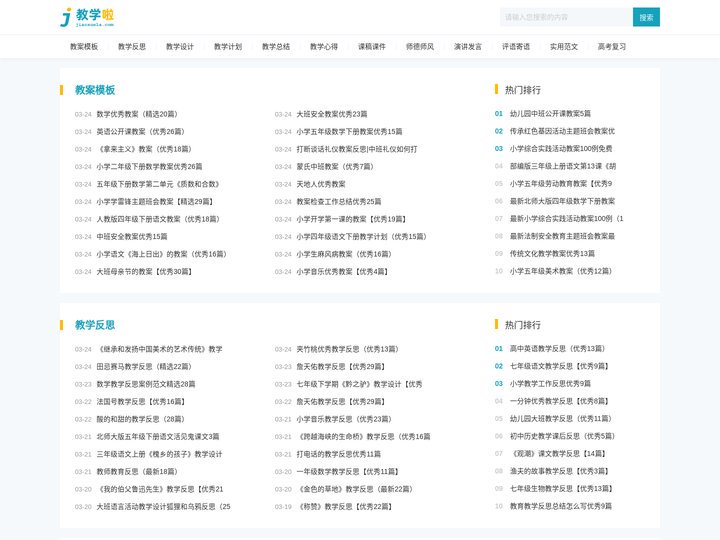The width and height of the screenshot is (720, 540).
Task: Go to 教学设计 in the navigation bar
Action: [x=180, y=46]
